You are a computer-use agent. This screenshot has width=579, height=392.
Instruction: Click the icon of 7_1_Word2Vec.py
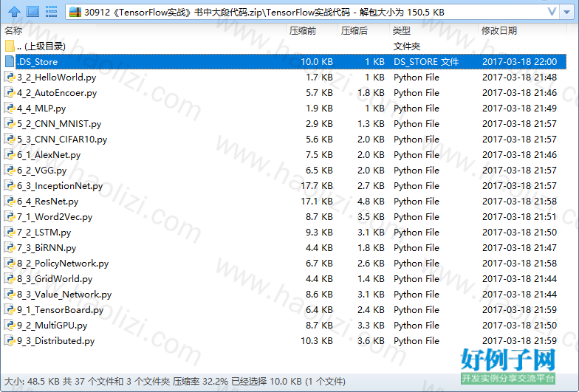9,217
